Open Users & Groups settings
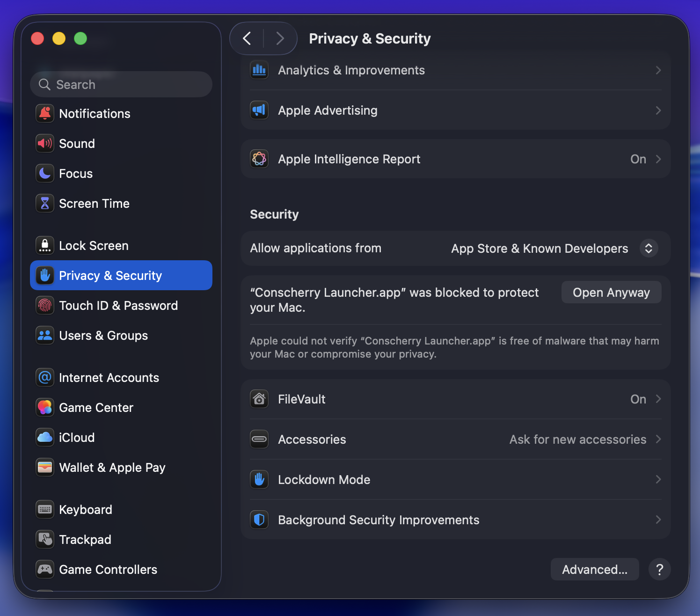This screenshot has width=700, height=616. 121,336
